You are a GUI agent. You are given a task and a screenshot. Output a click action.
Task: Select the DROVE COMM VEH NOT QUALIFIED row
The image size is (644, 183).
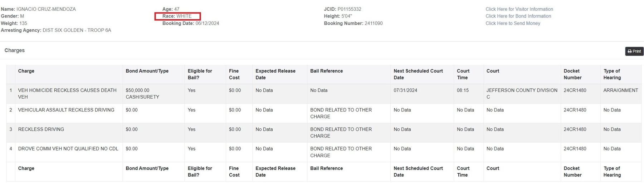click(x=324, y=152)
